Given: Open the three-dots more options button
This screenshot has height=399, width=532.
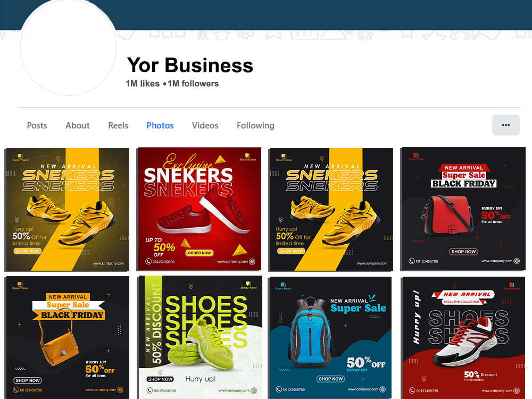Looking at the screenshot, I should [x=505, y=125].
